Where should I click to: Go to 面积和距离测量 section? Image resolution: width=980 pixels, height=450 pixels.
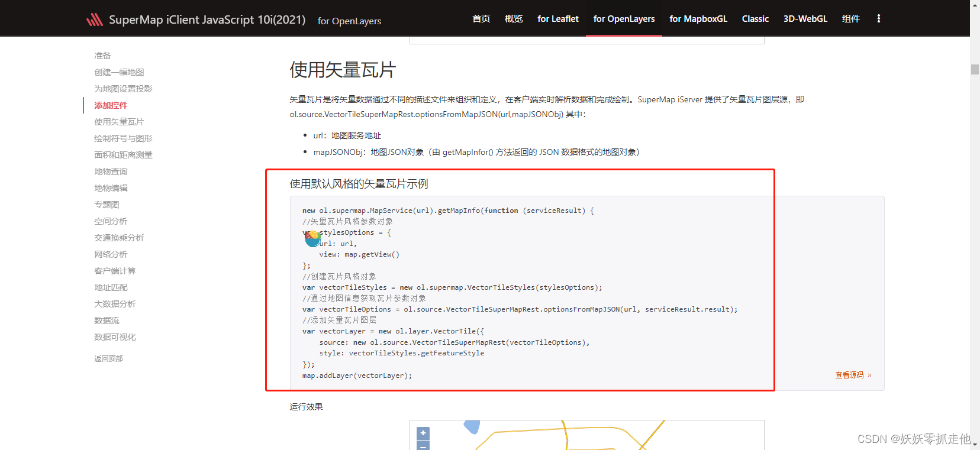[x=123, y=155]
